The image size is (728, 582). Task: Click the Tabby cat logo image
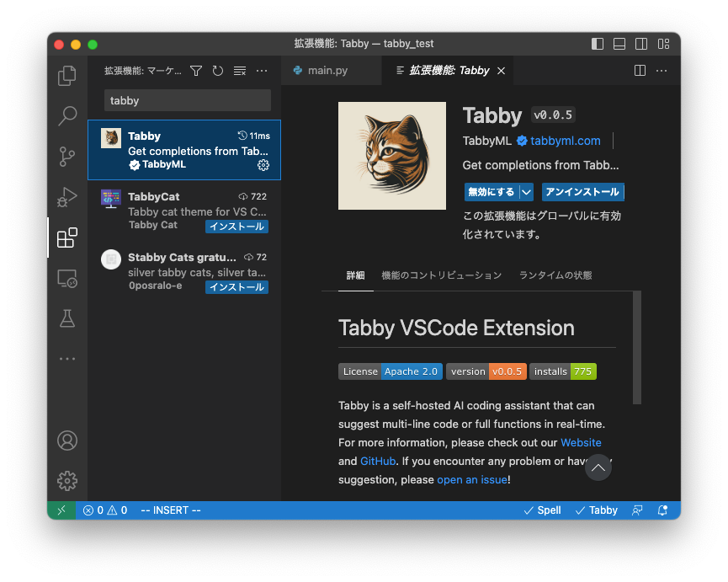[x=392, y=156]
